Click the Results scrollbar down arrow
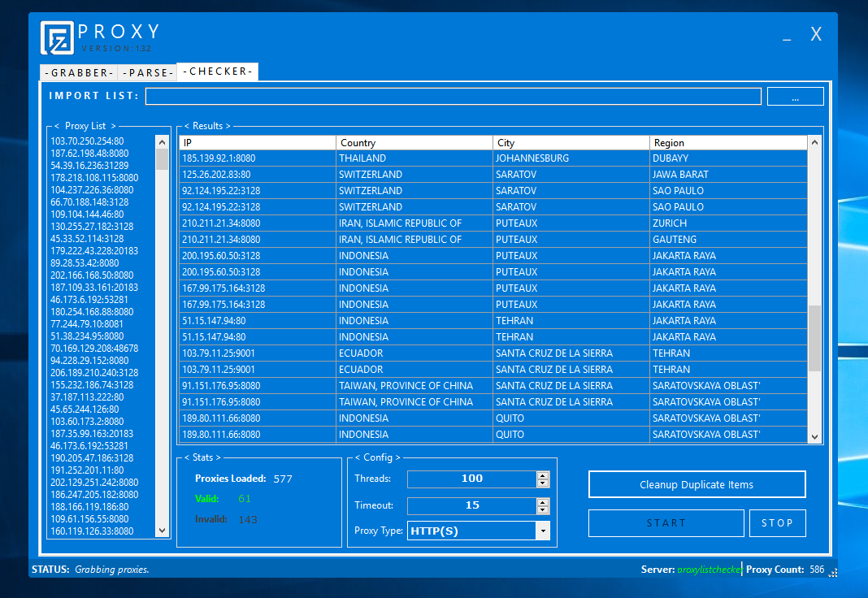Viewport: 868px width, 598px height. tap(815, 437)
